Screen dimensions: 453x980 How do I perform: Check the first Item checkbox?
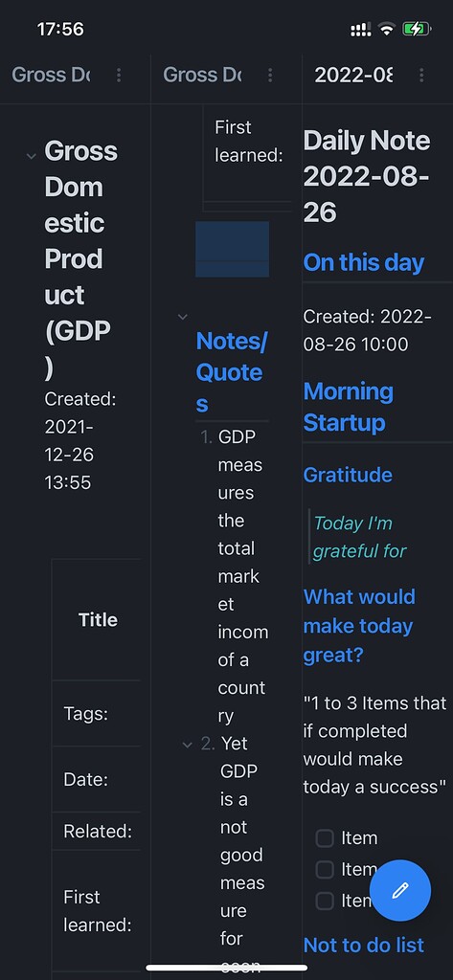click(x=324, y=838)
